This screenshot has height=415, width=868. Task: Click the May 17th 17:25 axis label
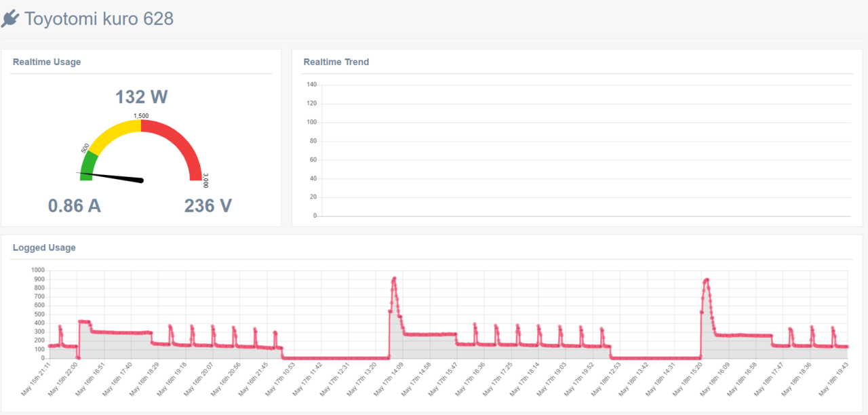(496, 379)
